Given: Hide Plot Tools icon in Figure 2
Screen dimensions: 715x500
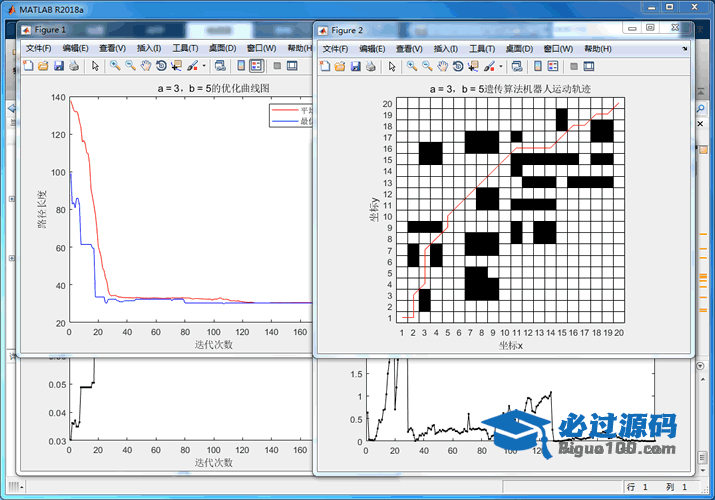Looking at the screenshot, I should [574, 67].
